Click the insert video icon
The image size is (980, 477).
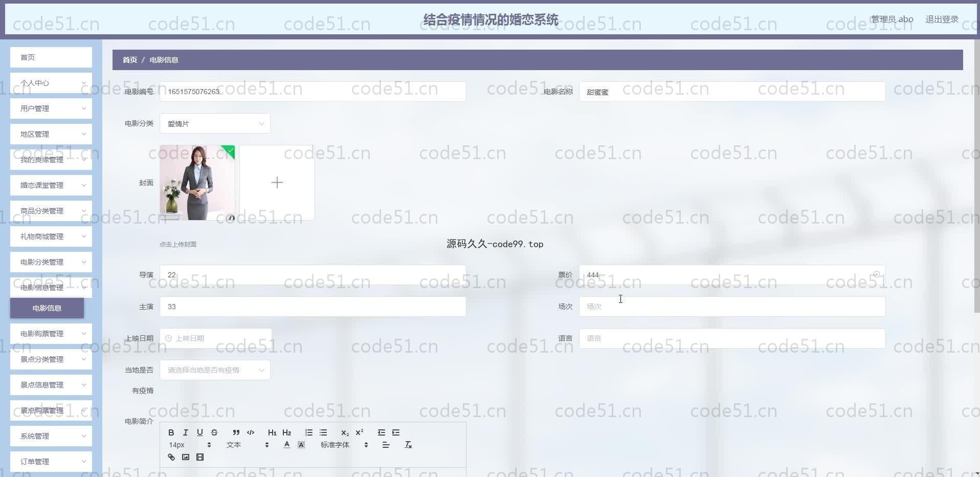tap(200, 457)
